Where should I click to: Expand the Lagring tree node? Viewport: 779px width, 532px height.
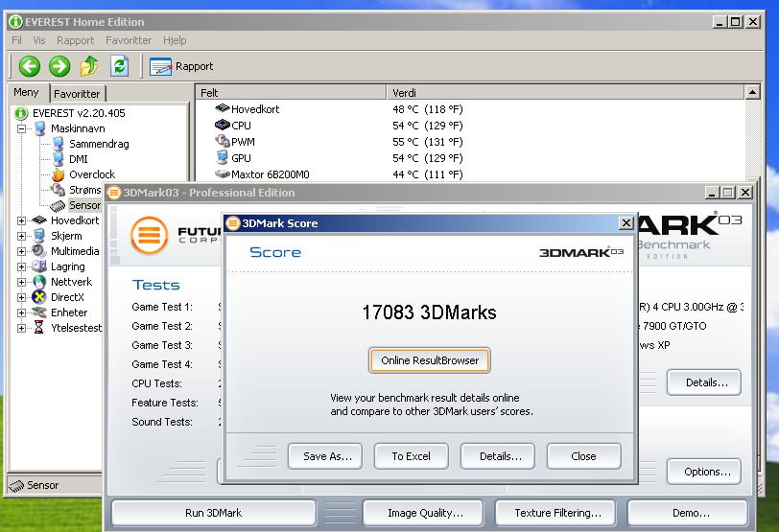point(21,267)
